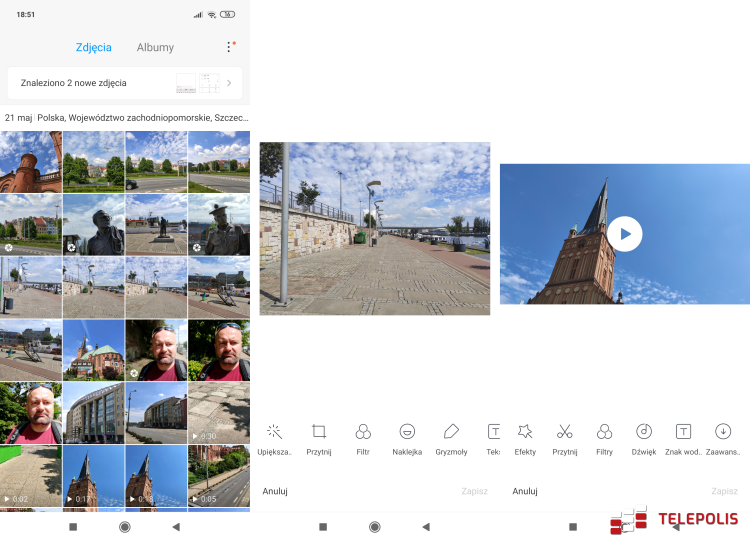
Task: Switch to the Albumy tab
Action: [x=155, y=47]
